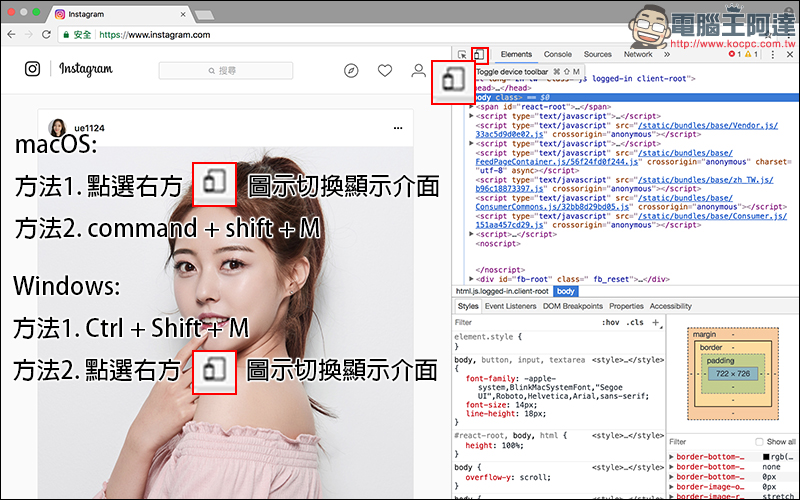
Task: Toggle the .cls class editor button
Action: click(635, 322)
